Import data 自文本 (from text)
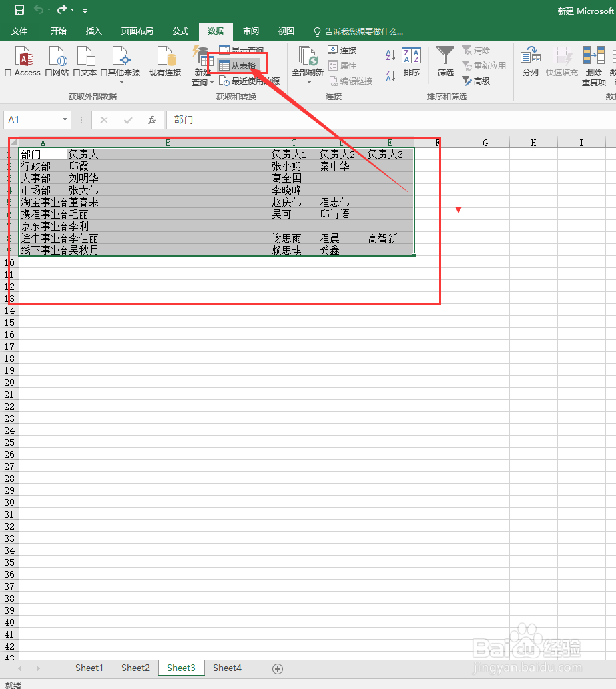Image resolution: width=616 pixels, height=689 pixels. pos(85,61)
